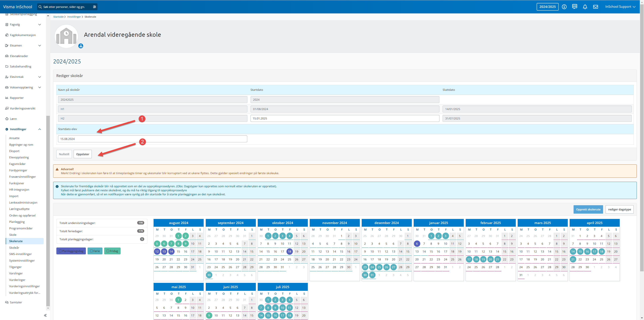The image size is (644, 320).
Task: Click the info circle icon in header
Action: coord(564,7)
